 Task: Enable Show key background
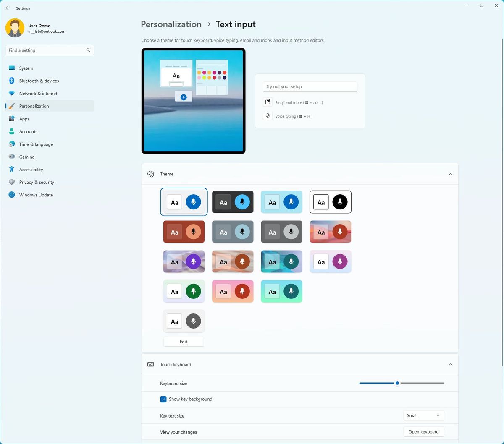coord(163,399)
